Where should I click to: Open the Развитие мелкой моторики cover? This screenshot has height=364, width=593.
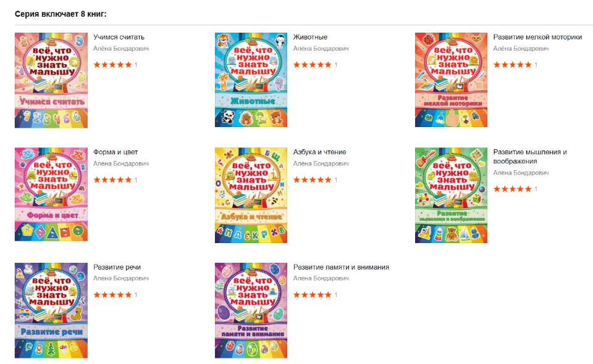(x=451, y=80)
